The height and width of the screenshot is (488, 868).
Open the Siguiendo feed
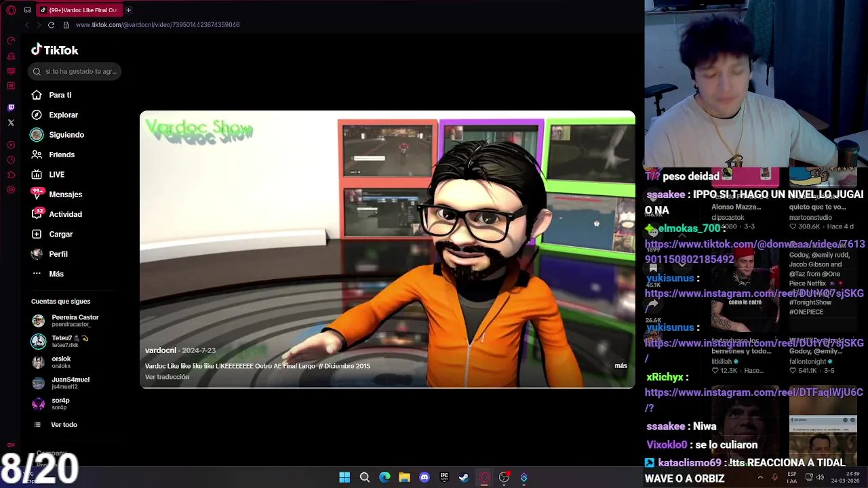pos(57,135)
